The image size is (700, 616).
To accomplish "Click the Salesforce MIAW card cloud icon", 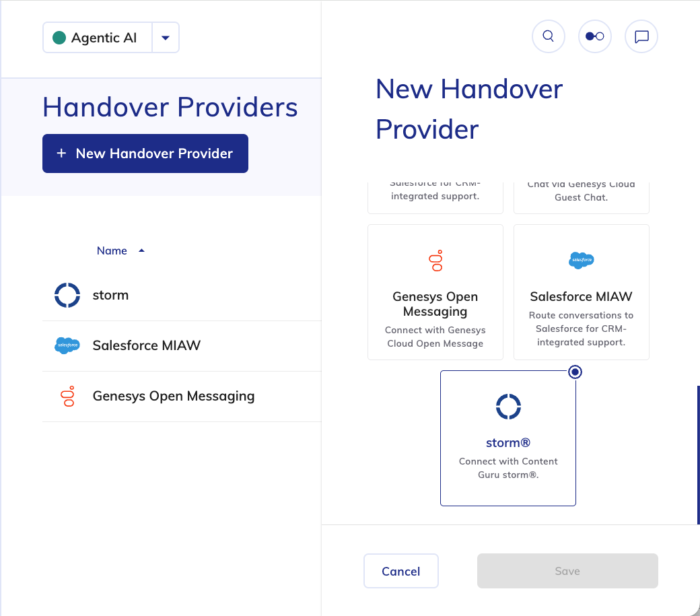I will pos(581,260).
